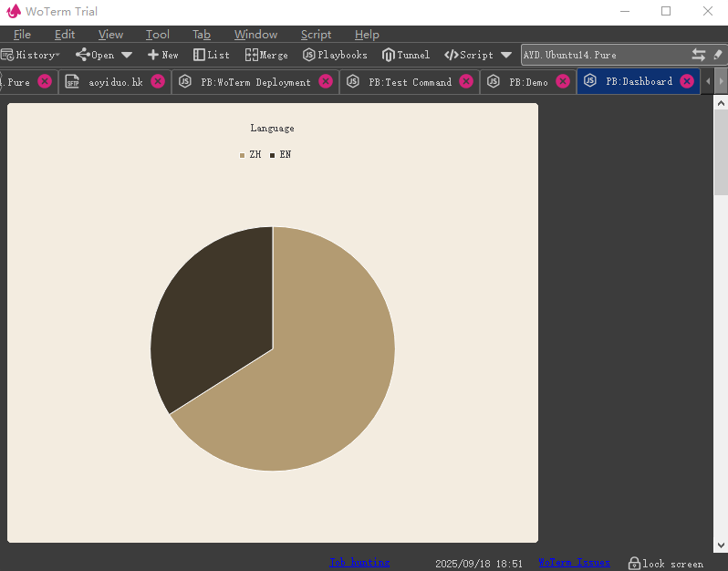Toggle the ZH legend entry

pos(250,155)
